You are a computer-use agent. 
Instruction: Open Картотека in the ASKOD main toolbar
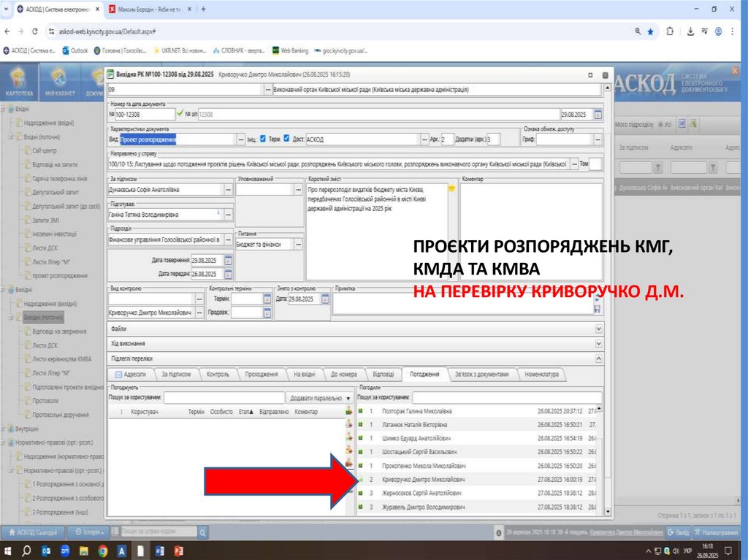(19, 82)
